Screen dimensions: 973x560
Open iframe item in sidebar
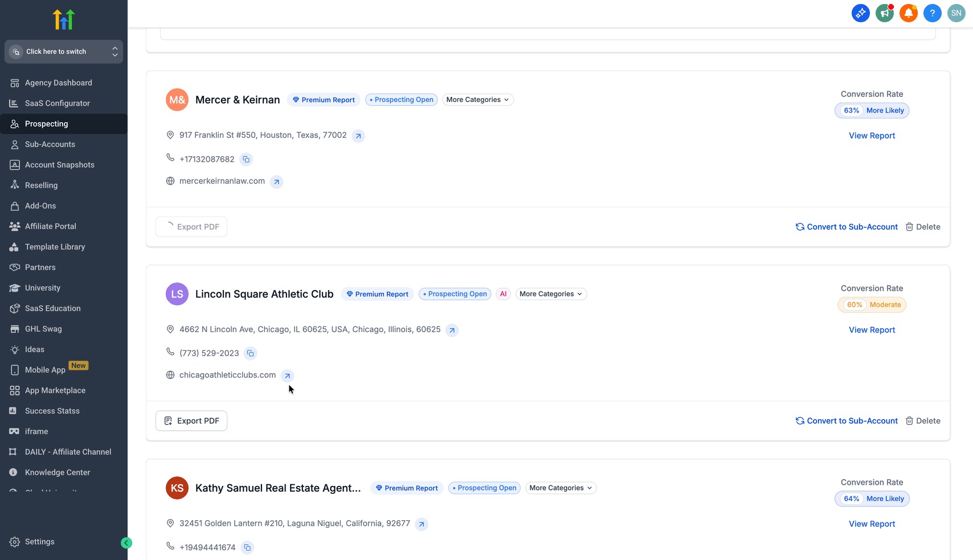64,431
